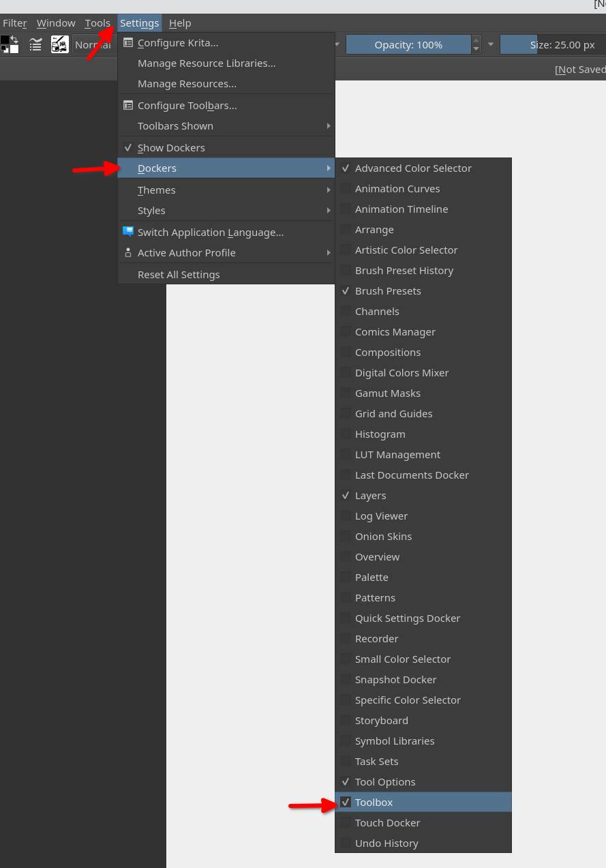The image size is (606, 868).
Task: Open the Normal blending mode dropdown
Action: pos(95,44)
